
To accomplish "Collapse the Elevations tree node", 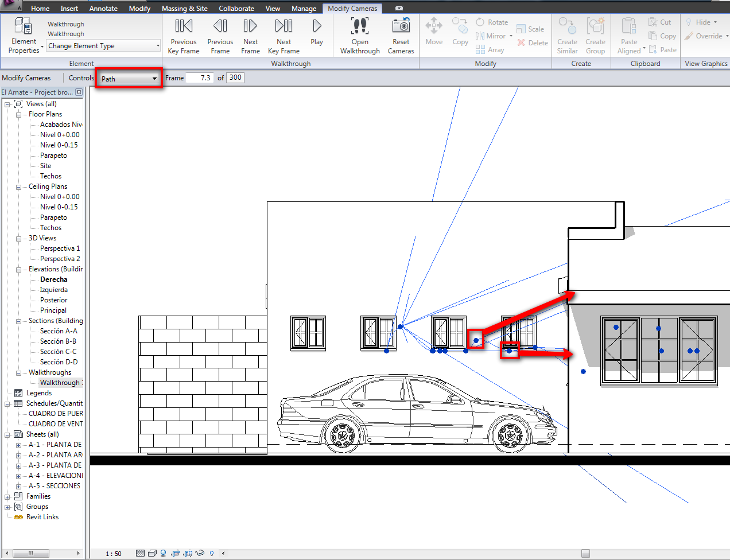I will point(18,270).
